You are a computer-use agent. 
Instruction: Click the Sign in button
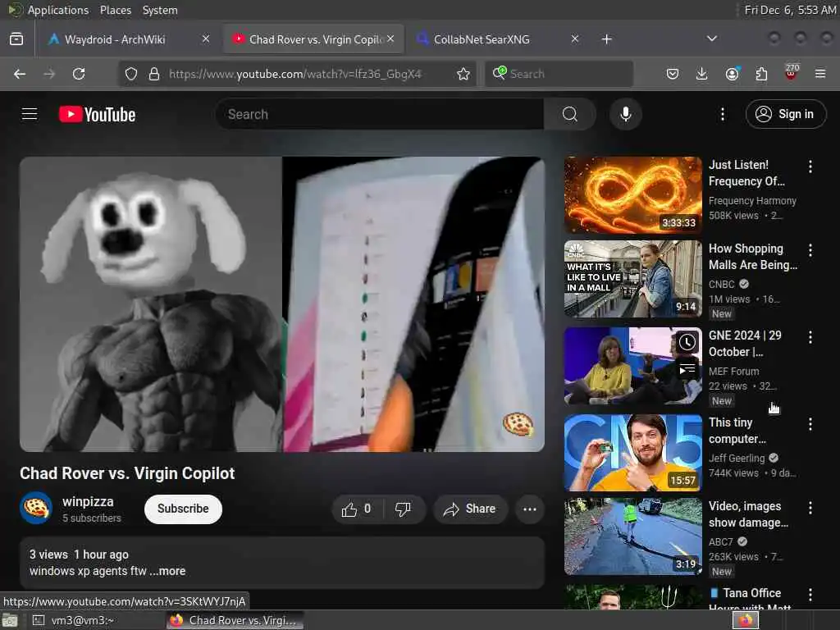[785, 114]
